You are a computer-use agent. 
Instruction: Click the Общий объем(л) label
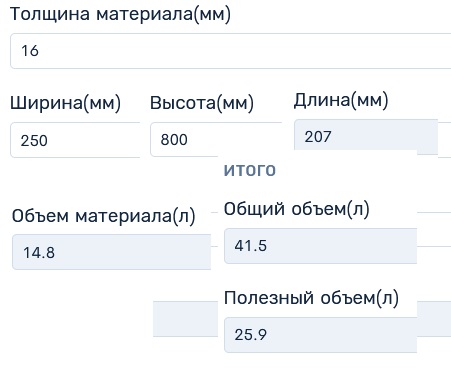(297, 209)
